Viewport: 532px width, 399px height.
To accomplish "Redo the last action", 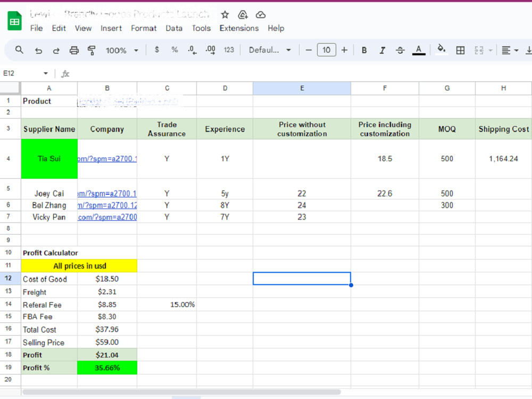I will [56, 51].
